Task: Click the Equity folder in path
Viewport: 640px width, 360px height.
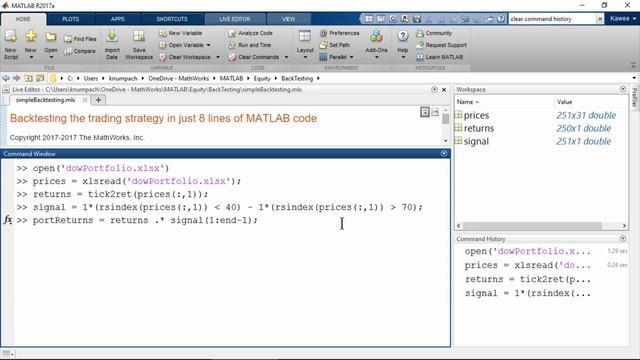Action: coord(262,78)
